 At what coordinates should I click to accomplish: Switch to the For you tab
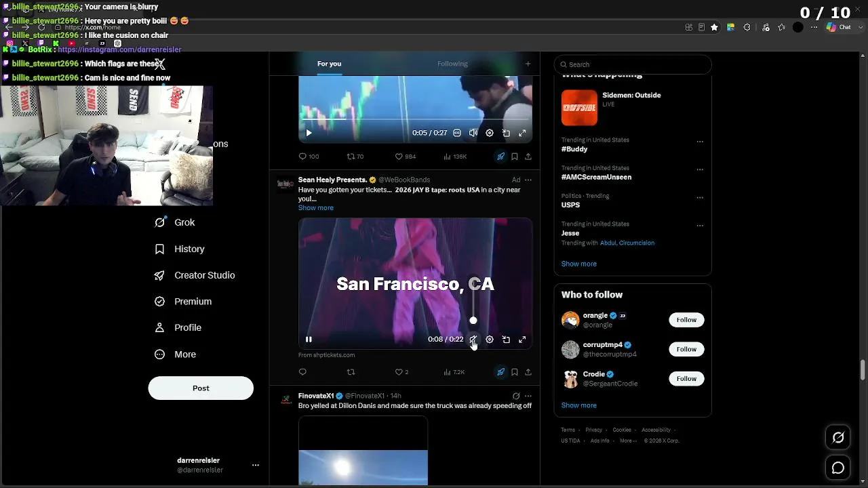pos(329,64)
